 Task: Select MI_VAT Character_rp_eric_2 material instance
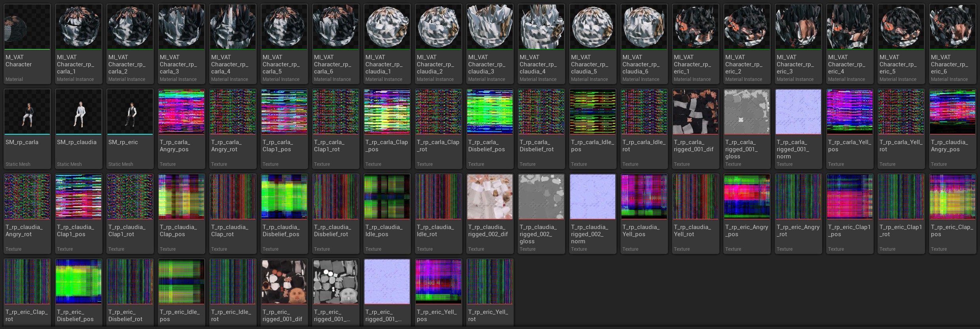[x=747, y=44]
